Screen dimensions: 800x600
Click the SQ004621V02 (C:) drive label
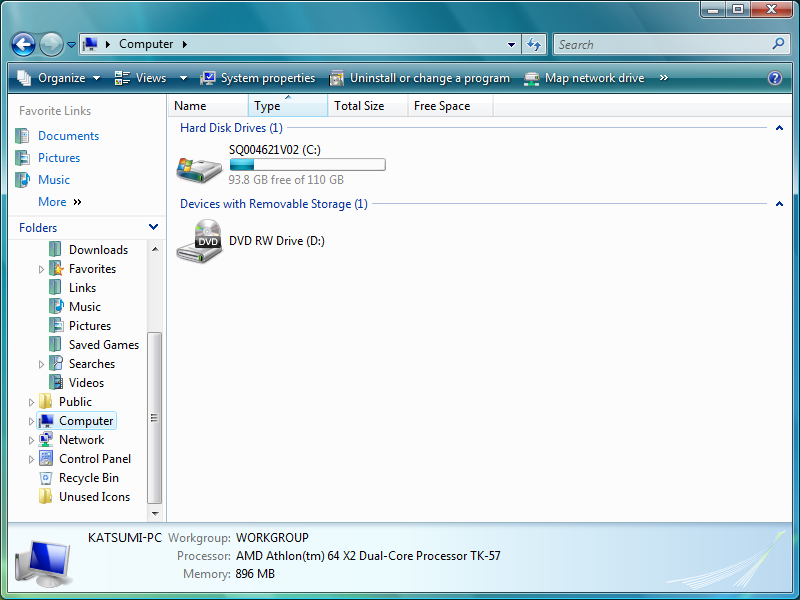[x=274, y=150]
